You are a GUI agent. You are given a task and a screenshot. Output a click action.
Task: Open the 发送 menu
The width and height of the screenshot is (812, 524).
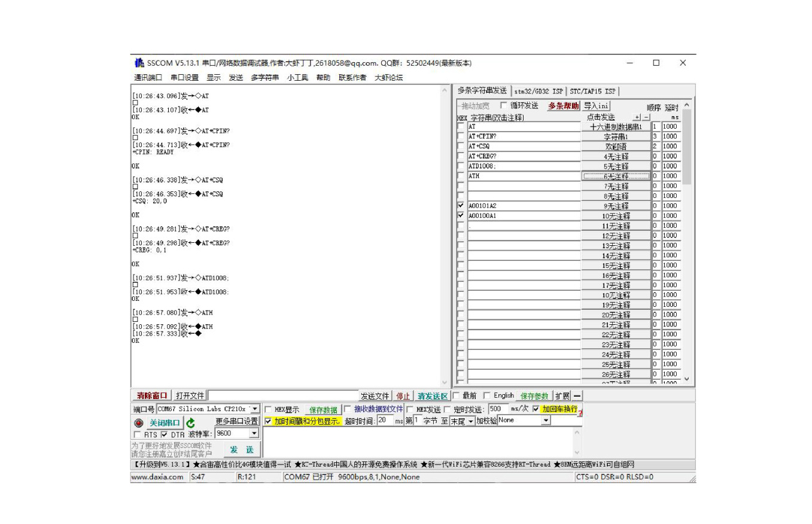click(236, 78)
